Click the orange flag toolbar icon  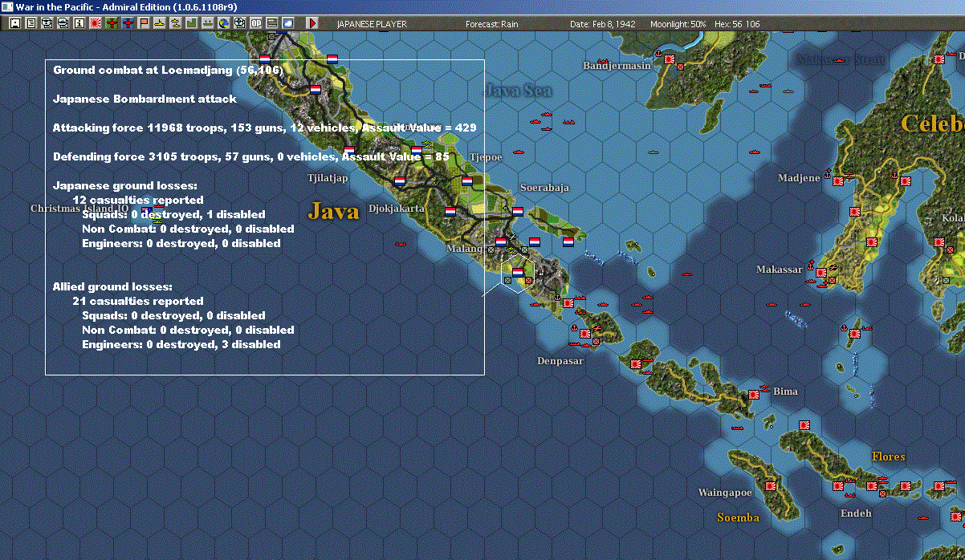click(x=143, y=23)
